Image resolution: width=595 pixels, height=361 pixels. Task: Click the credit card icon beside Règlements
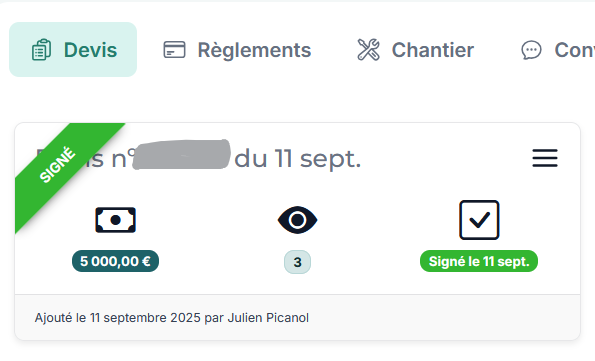[174, 50]
